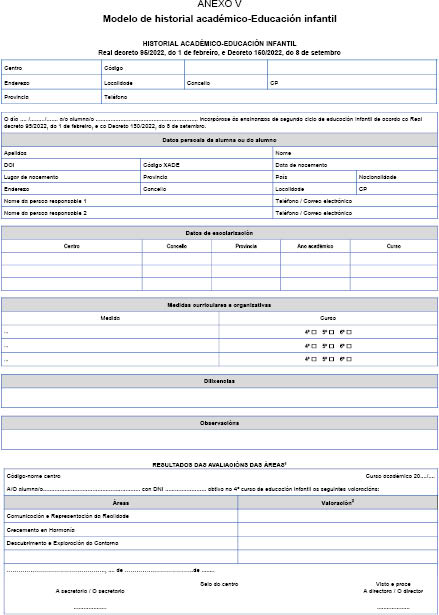Click the Medidas curriculares e organizativas header
The height and width of the screenshot is (615, 439).
219,305
